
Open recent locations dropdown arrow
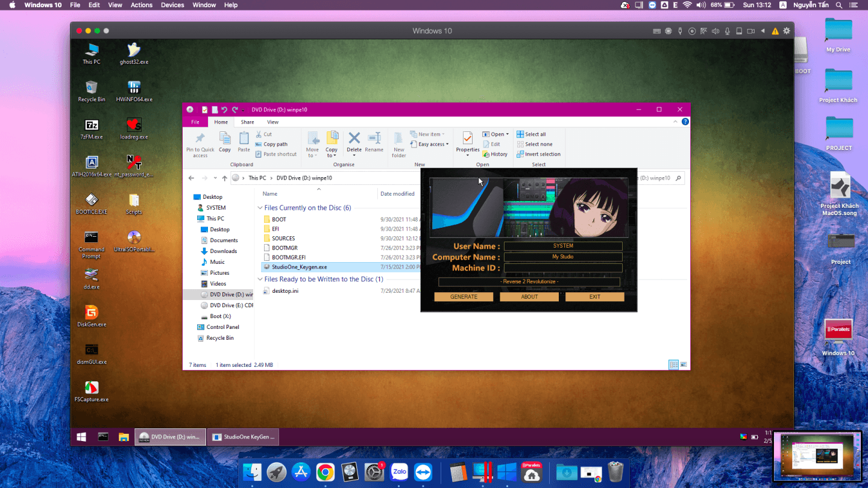click(216, 178)
